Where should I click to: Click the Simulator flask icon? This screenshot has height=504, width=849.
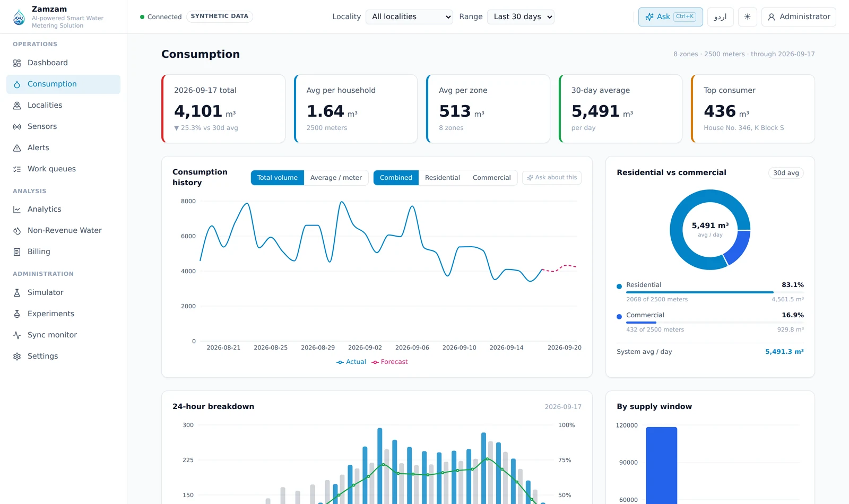[x=17, y=293]
